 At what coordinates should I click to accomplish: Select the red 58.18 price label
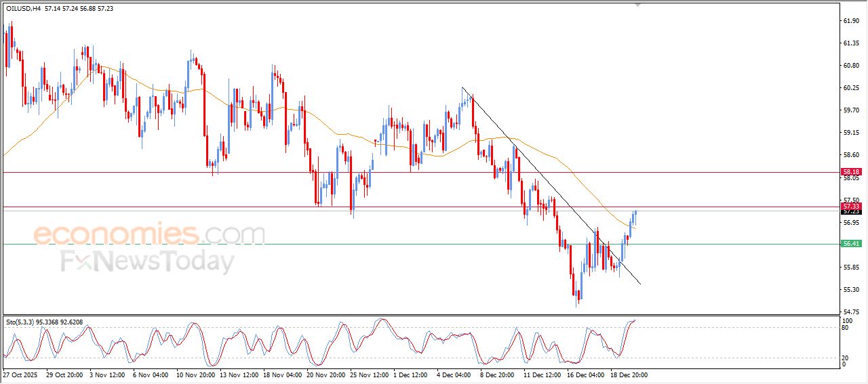coord(851,172)
